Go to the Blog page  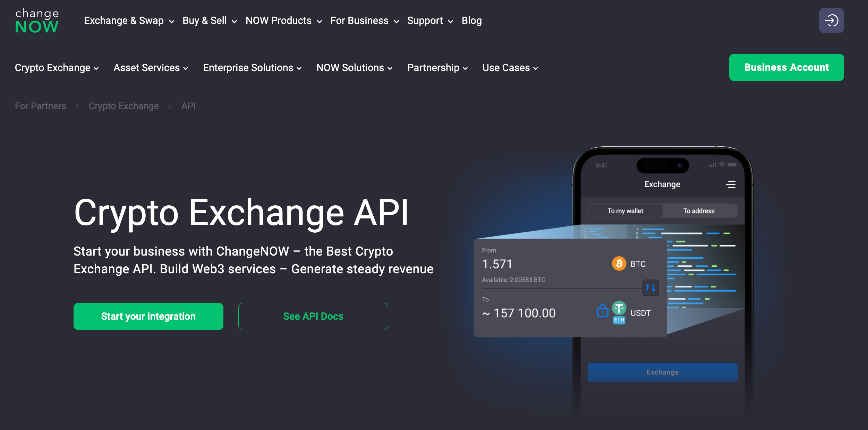471,21
